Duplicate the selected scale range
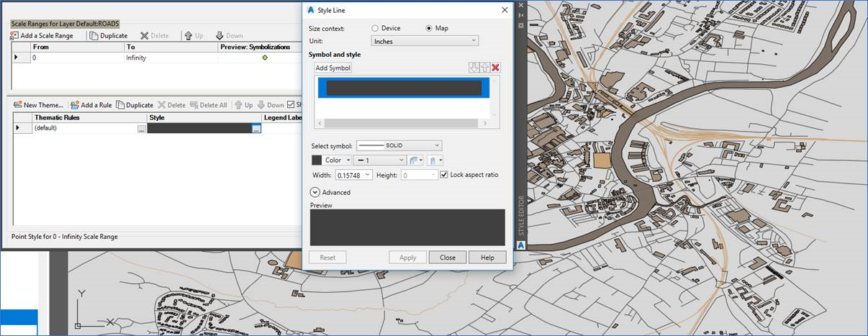The height and width of the screenshot is (336, 868). (109, 35)
